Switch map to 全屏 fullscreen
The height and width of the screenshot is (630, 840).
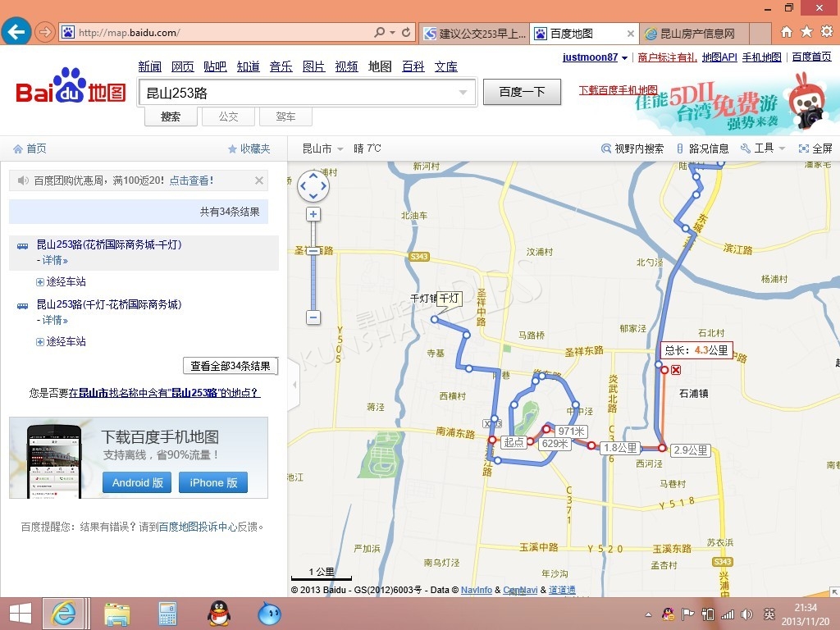coord(815,148)
